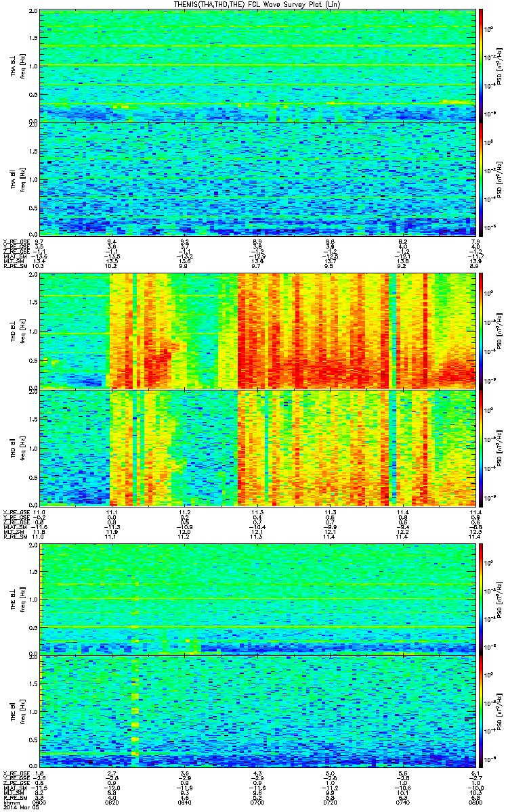The image size is (508, 812).
Task: Click the PSD label beside the bottom color bar
Action: click(501, 712)
